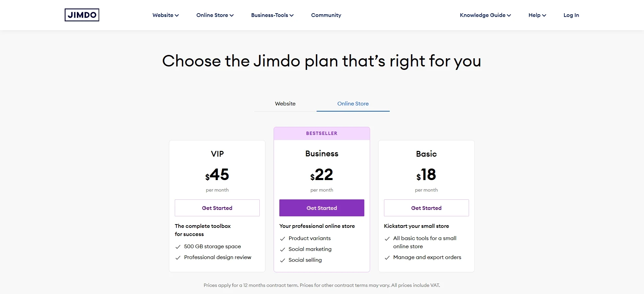Expand the Knowledge Guide dropdown
The height and width of the screenshot is (294, 644).
pyautogui.click(x=485, y=15)
